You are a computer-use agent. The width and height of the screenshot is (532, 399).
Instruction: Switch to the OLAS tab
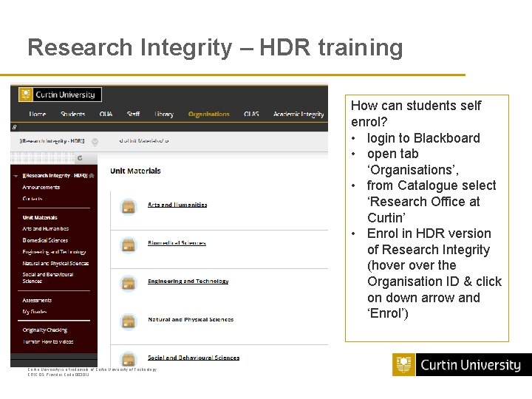pos(251,114)
